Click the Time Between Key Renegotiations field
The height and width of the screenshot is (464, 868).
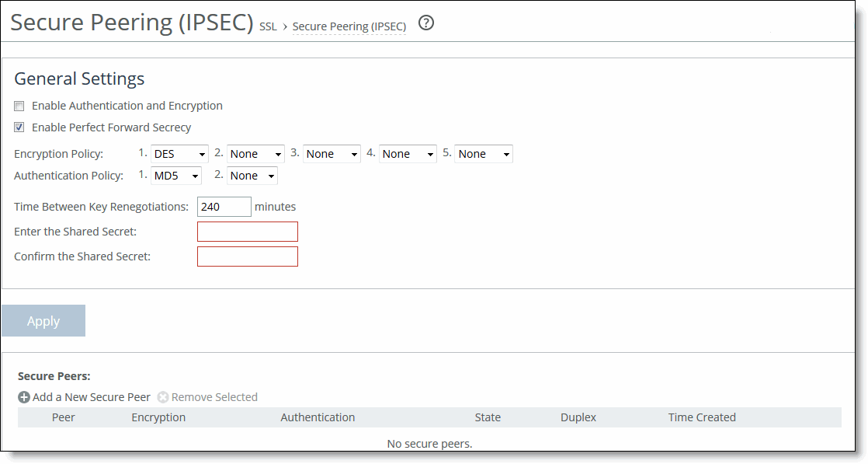[224, 206]
